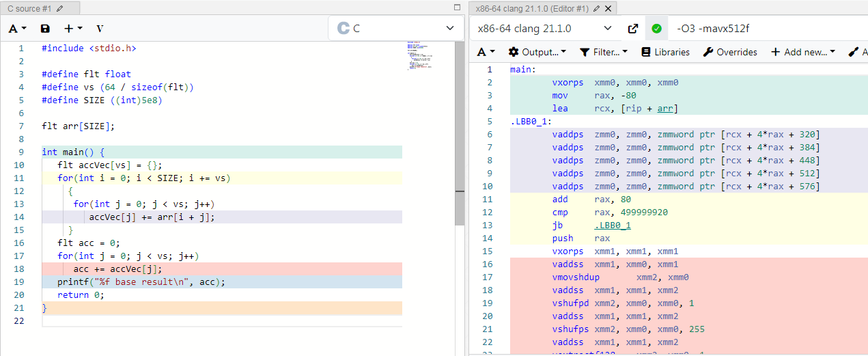Image resolution: width=868 pixels, height=356 pixels.
Task: Click the Libraries button
Action: click(x=665, y=52)
